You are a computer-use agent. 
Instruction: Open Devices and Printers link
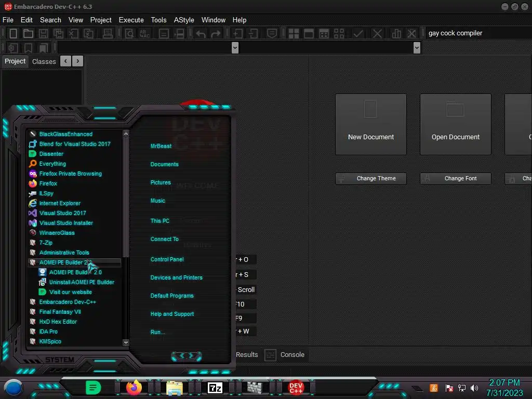177,277
